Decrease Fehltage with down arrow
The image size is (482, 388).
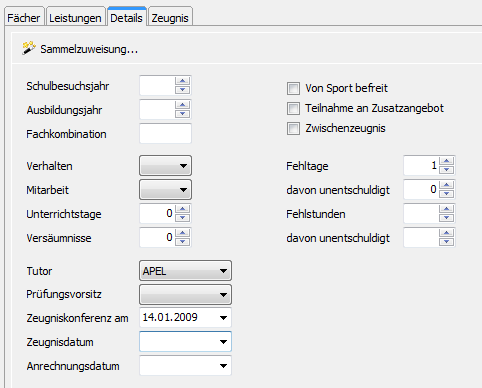[x=446, y=170]
